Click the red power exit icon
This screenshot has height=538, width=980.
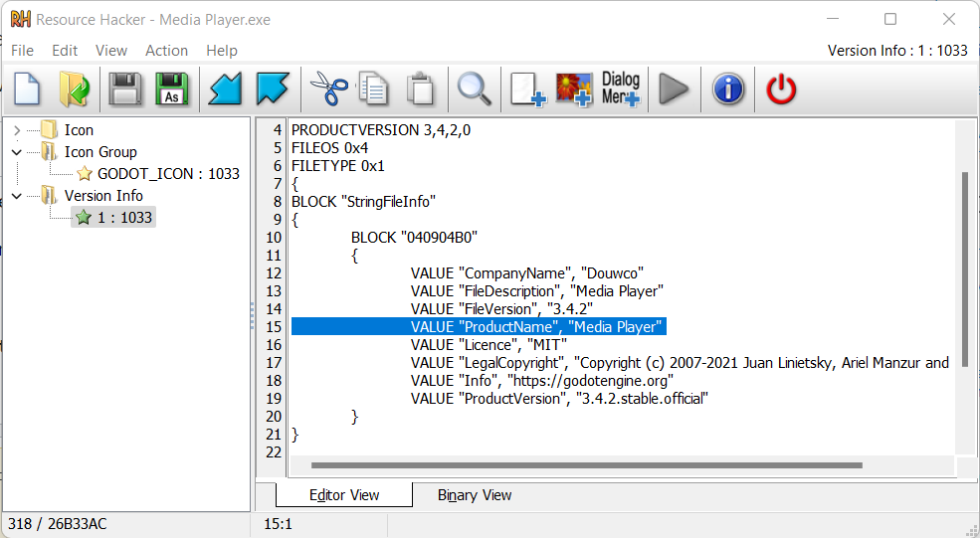coord(781,89)
